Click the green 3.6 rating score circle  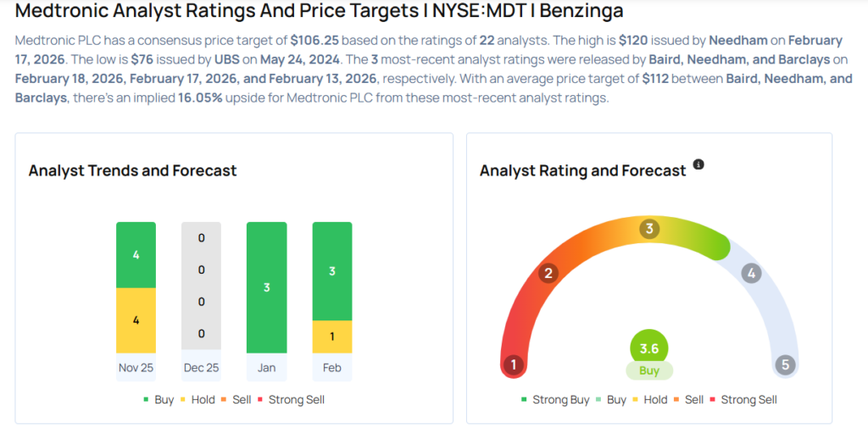[x=649, y=348]
